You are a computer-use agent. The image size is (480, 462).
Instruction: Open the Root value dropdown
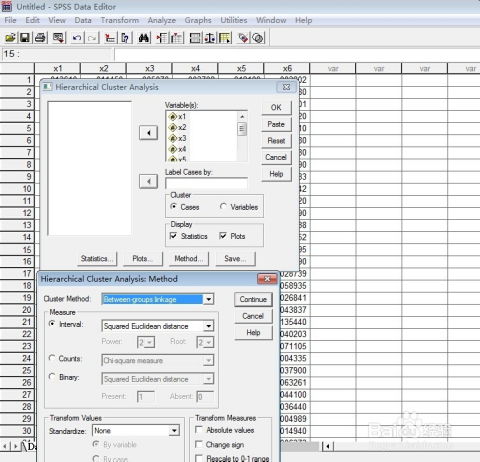click(209, 342)
